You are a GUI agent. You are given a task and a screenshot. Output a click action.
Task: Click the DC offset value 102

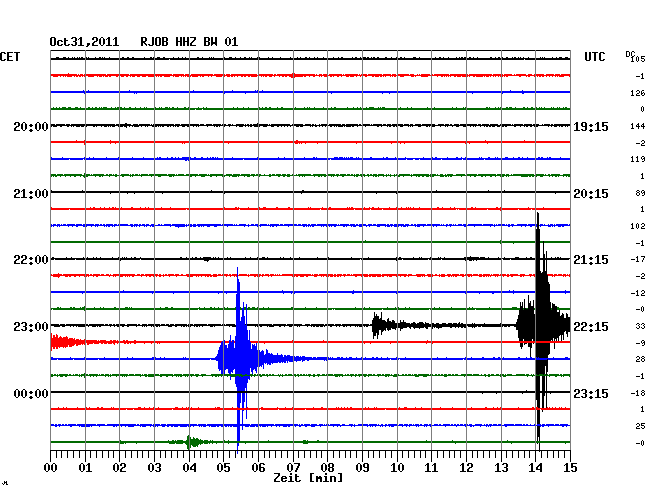click(x=638, y=226)
